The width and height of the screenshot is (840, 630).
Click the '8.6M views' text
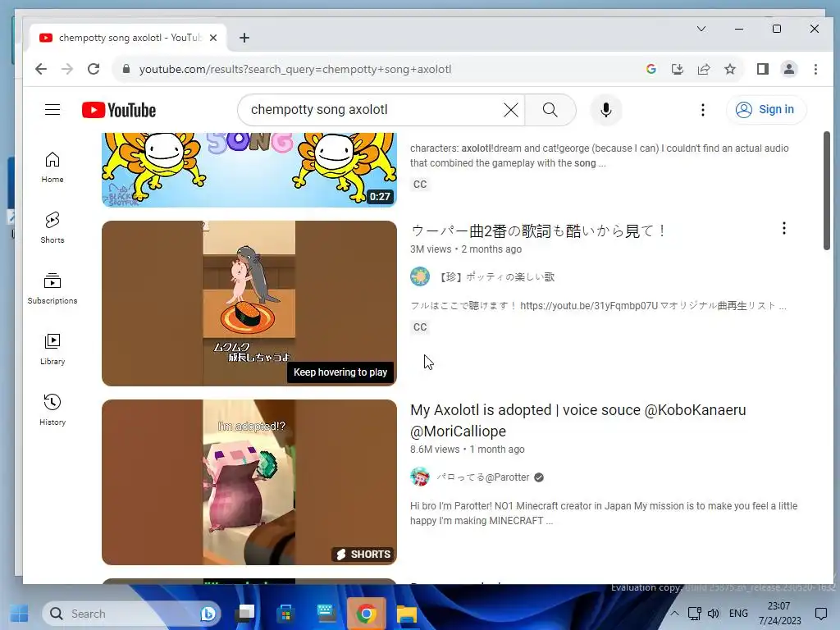435,450
